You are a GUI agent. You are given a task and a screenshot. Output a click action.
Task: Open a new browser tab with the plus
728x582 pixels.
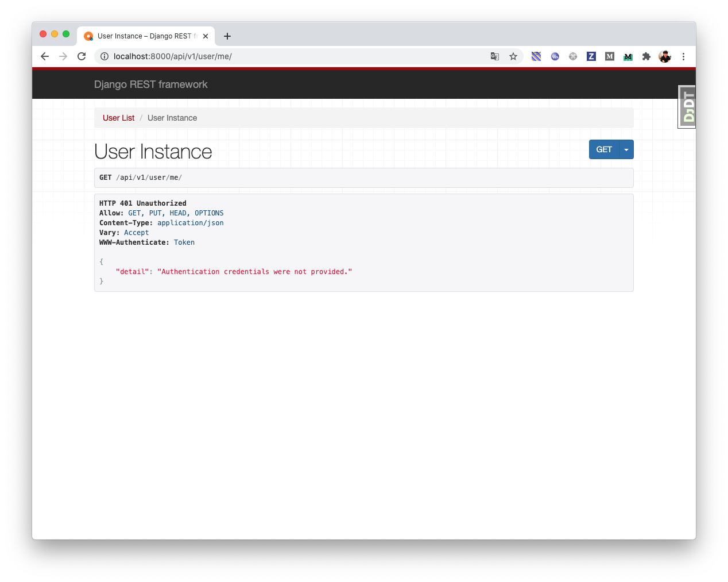[x=227, y=36]
